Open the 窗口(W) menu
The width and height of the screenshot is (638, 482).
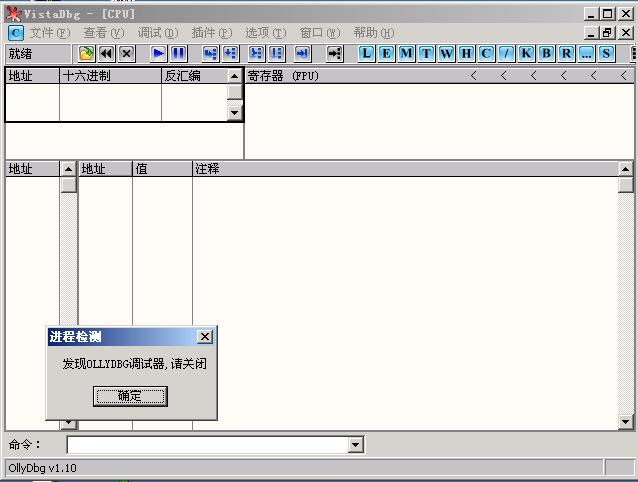tap(320, 33)
